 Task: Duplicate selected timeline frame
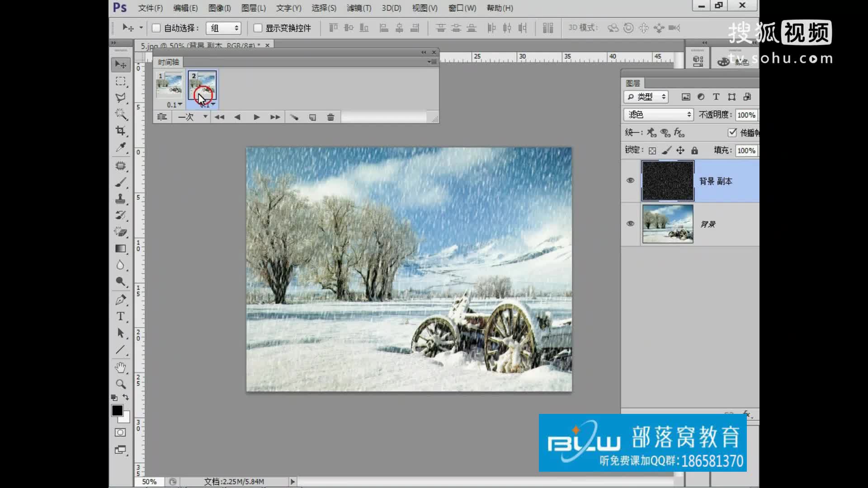coord(312,117)
